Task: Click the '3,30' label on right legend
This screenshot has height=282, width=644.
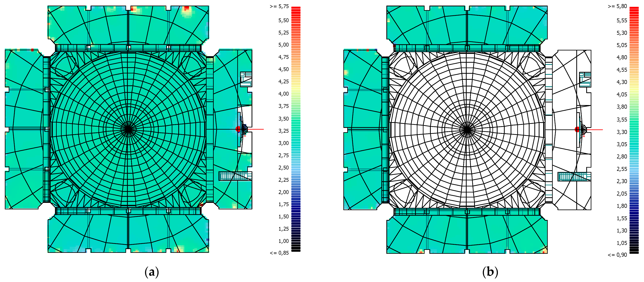Action: pos(622,132)
